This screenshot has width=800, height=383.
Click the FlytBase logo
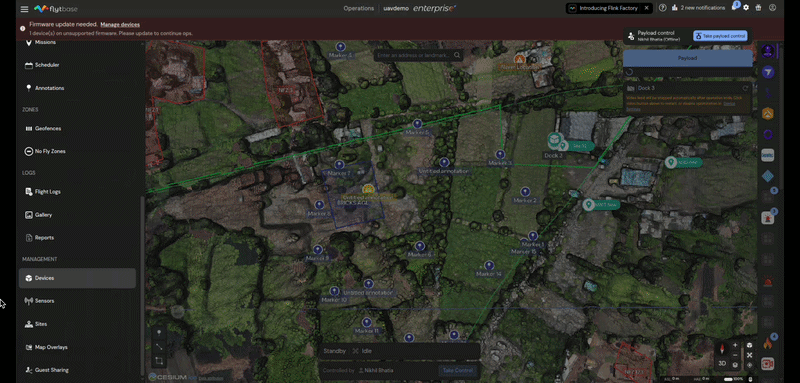(56, 9)
